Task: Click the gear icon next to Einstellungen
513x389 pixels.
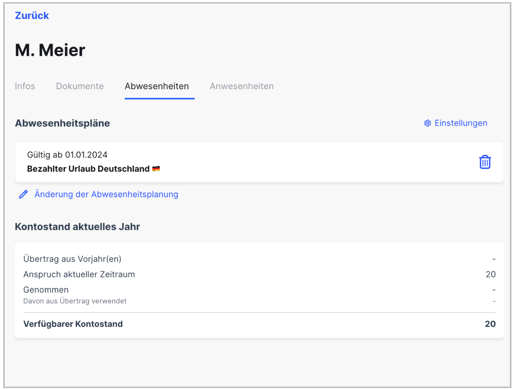Action: [x=427, y=123]
